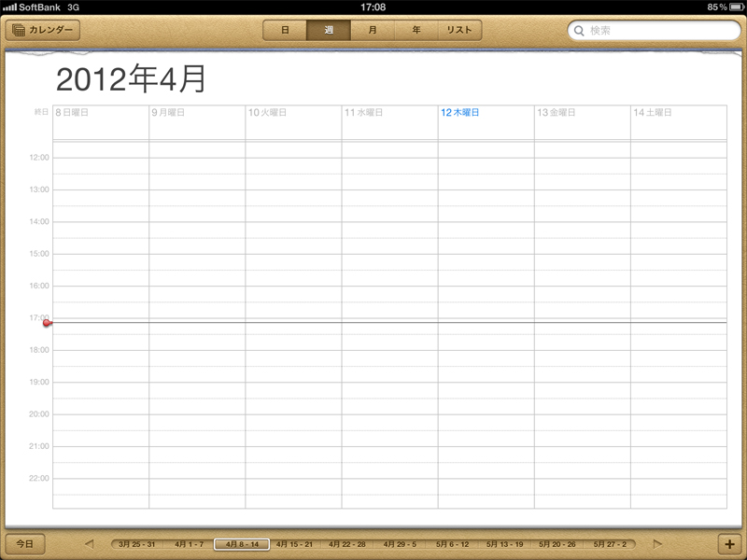Open the リスト (list) view tab
Viewport: 747px width, 560px height.
459,30
